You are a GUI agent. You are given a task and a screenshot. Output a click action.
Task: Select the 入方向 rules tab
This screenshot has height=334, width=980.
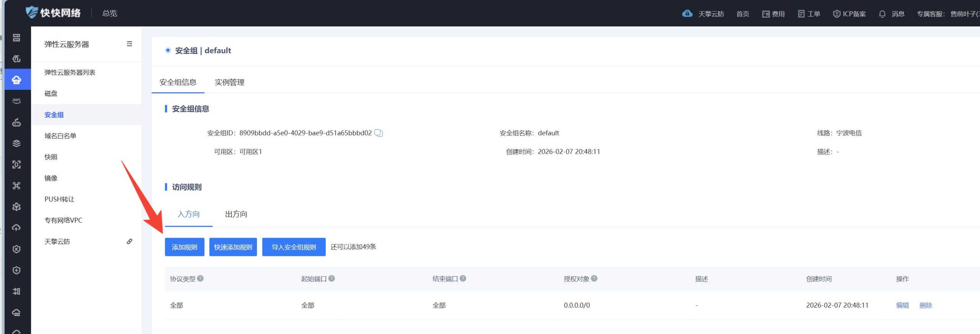click(x=188, y=214)
